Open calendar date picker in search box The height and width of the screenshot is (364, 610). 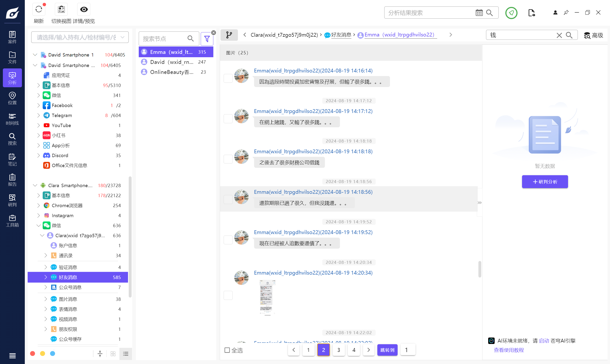coord(479,13)
